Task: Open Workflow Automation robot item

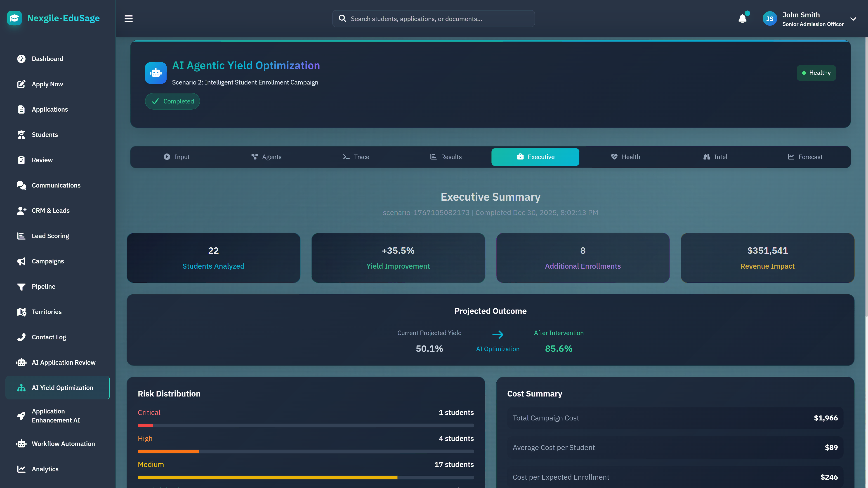Action: pyautogui.click(x=63, y=443)
